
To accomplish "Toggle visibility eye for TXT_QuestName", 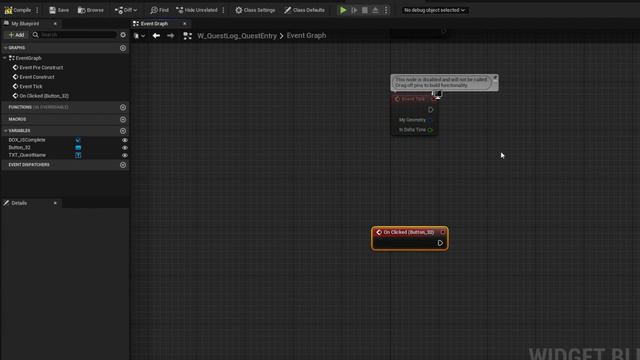I will coord(124,156).
